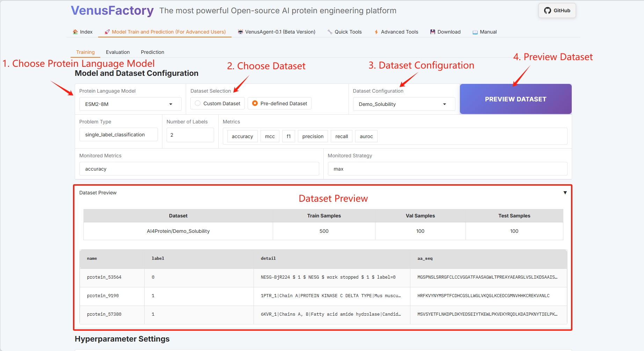Select the Pre-defined Dataset radio option
Viewport: 644px width, 351px height.
click(255, 103)
